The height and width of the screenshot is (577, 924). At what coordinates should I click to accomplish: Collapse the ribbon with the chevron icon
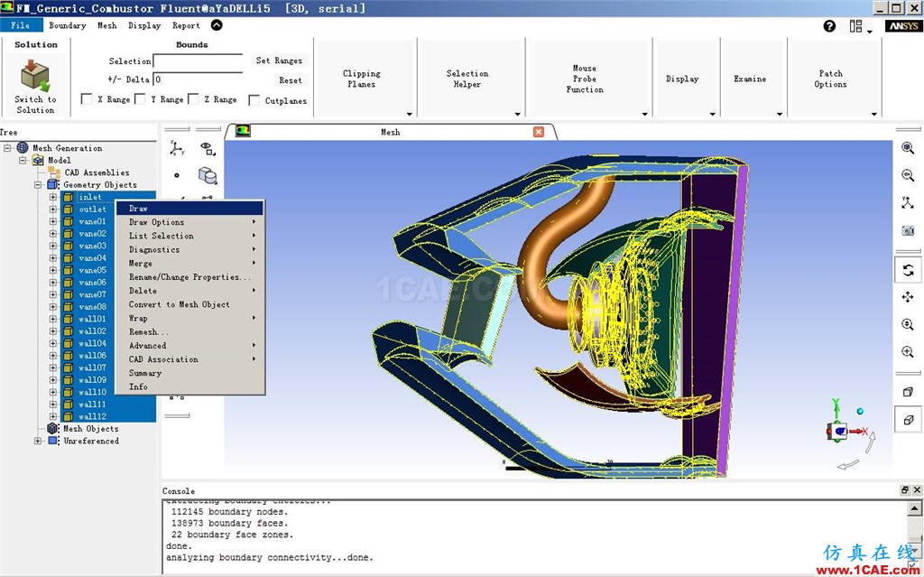click(x=217, y=24)
